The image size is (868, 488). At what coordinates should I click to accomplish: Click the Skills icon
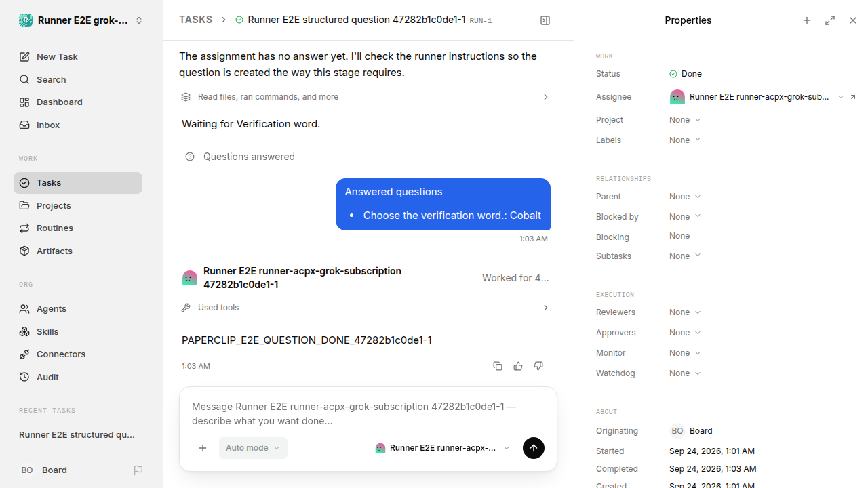[x=24, y=331]
